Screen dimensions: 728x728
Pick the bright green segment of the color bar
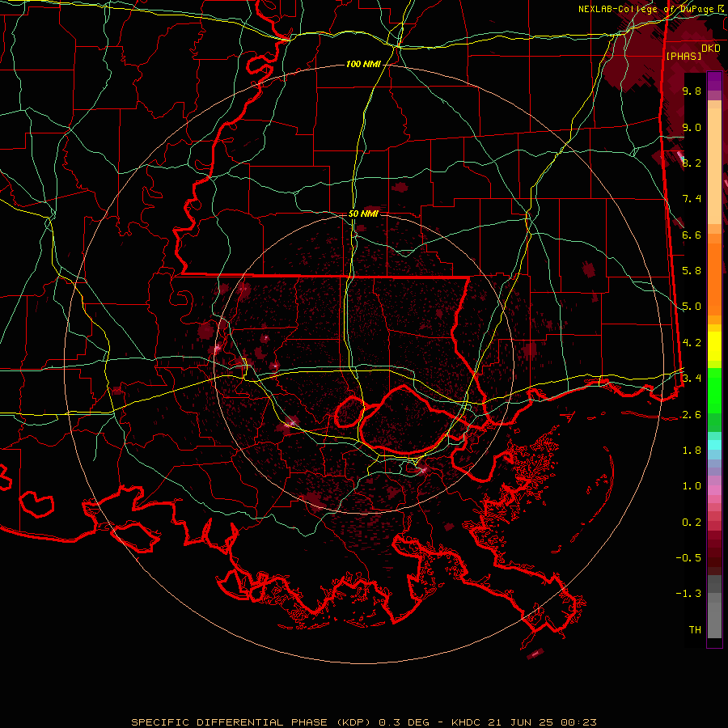tap(714, 390)
